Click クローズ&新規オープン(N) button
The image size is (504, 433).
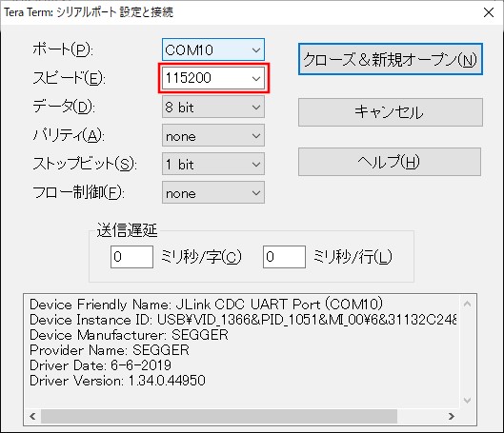click(x=391, y=59)
